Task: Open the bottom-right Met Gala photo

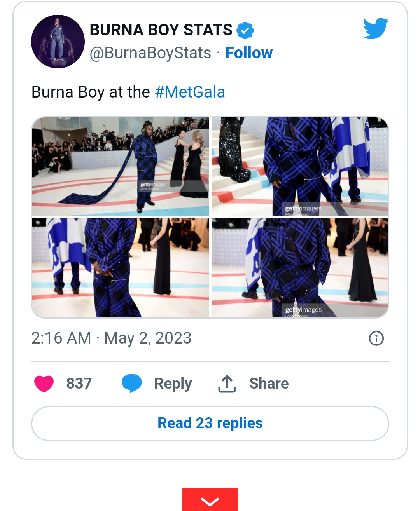Action: [300, 268]
